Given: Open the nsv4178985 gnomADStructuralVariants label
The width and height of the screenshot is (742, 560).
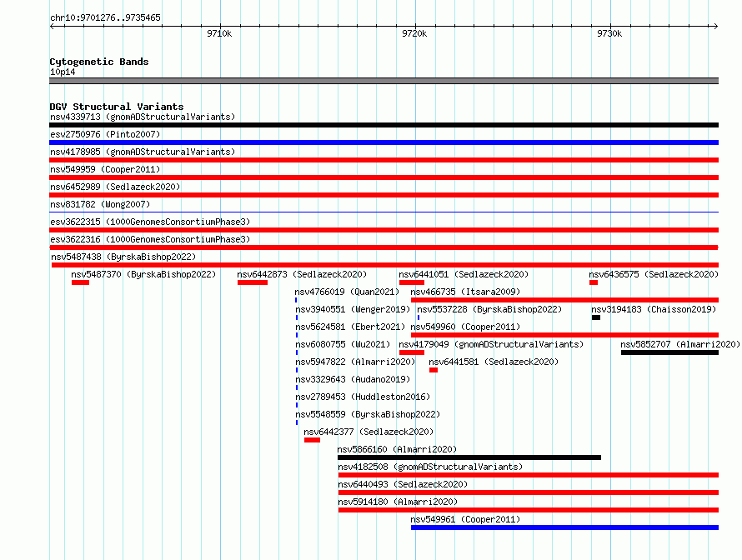Looking at the screenshot, I should [x=143, y=152].
